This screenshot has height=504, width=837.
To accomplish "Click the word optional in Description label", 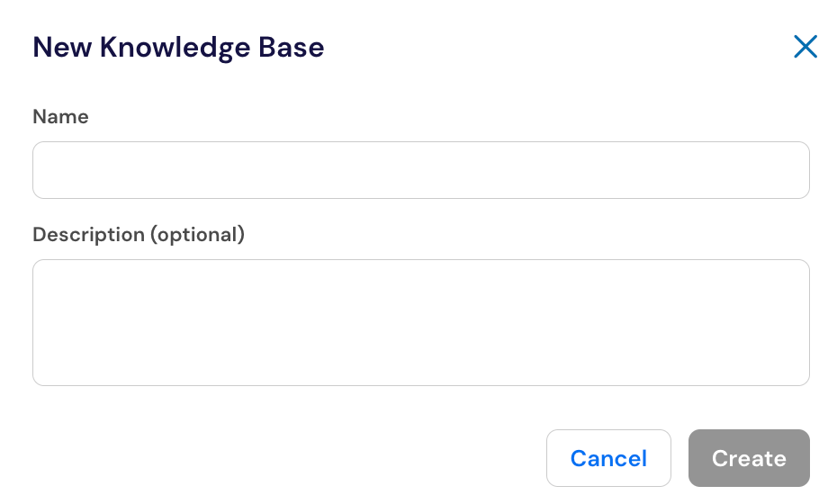I will click(x=197, y=235).
